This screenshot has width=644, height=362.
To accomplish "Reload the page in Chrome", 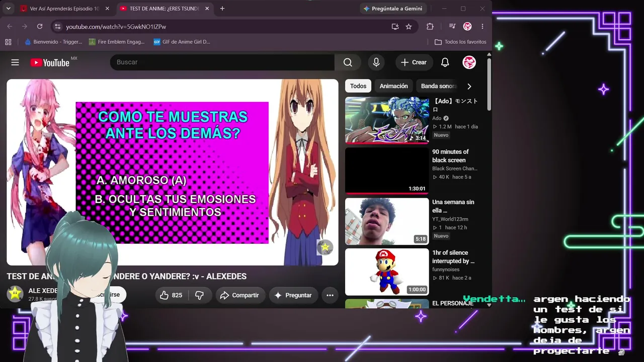I will [x=40, y=27].
